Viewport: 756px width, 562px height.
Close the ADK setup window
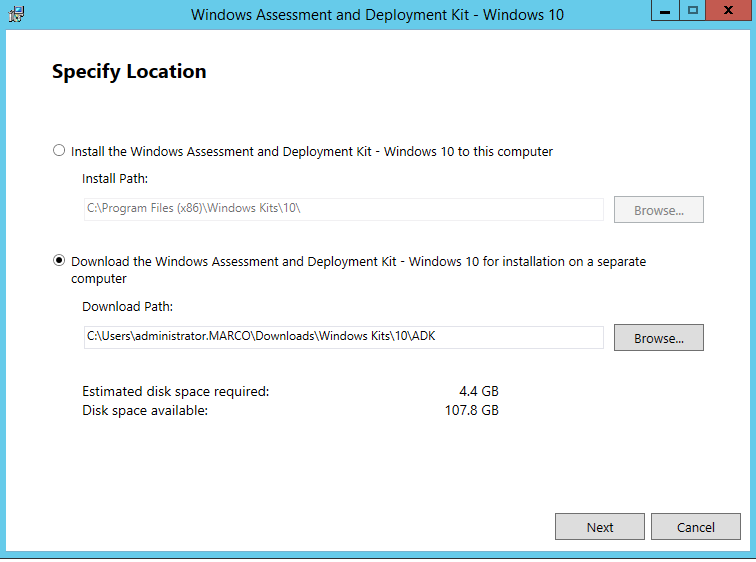(x=728, y=11)
